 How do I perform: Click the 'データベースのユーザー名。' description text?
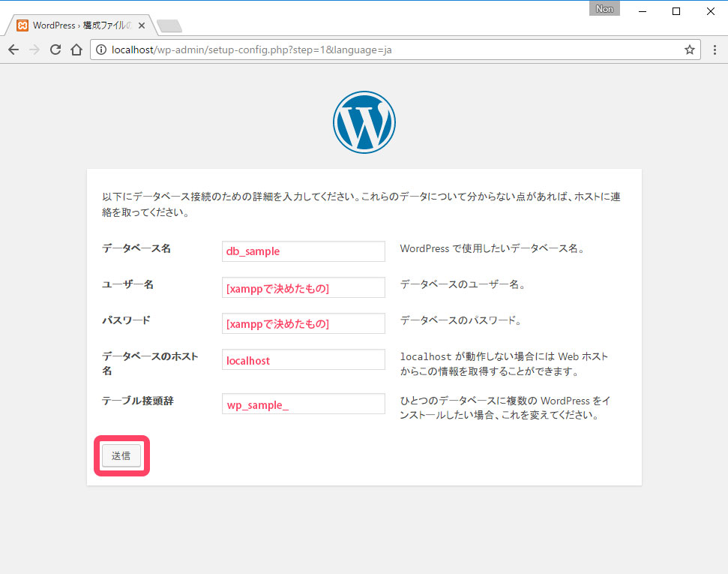[x=463, y=284]
